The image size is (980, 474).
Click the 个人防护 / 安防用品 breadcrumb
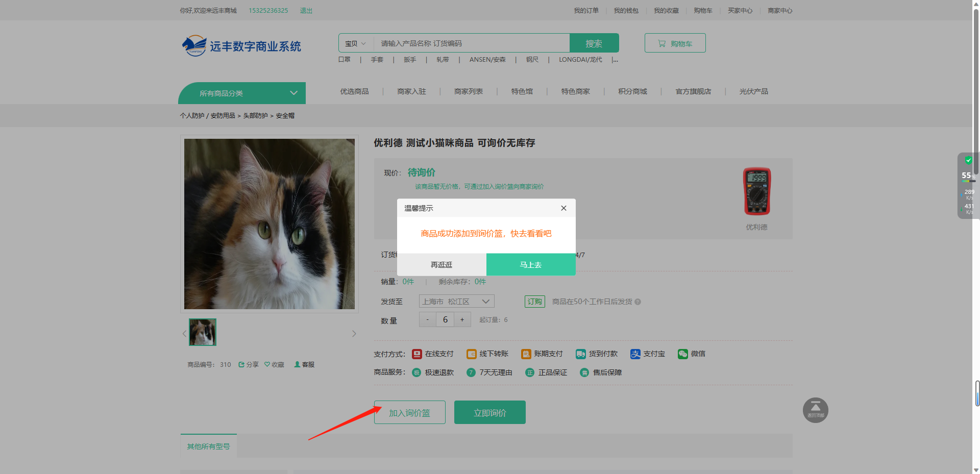[x=207, y=116]
